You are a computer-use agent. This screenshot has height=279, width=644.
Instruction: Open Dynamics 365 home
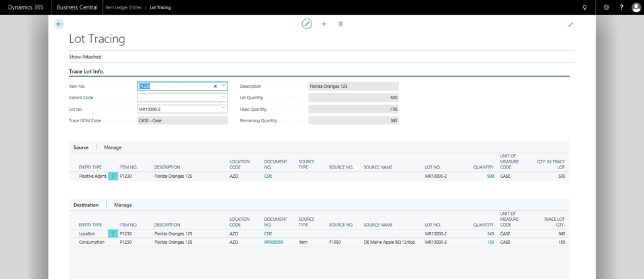[x=26, y=7]
